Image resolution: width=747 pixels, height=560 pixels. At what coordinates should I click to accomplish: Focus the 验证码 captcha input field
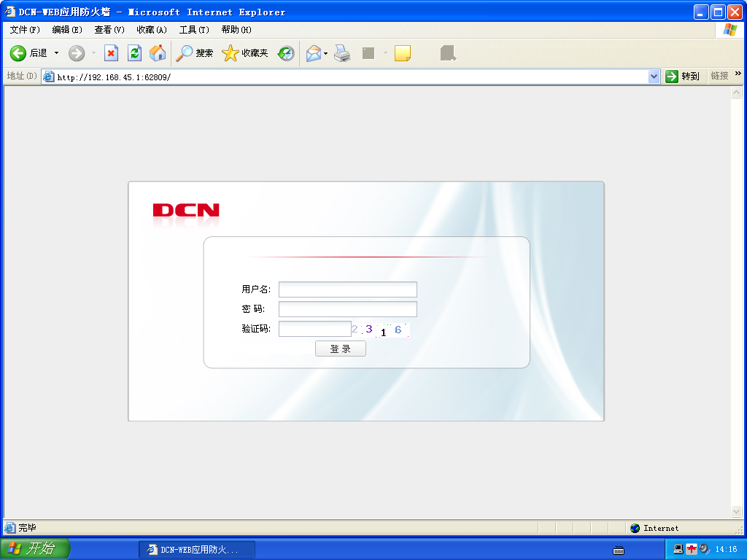pos(315,329)
